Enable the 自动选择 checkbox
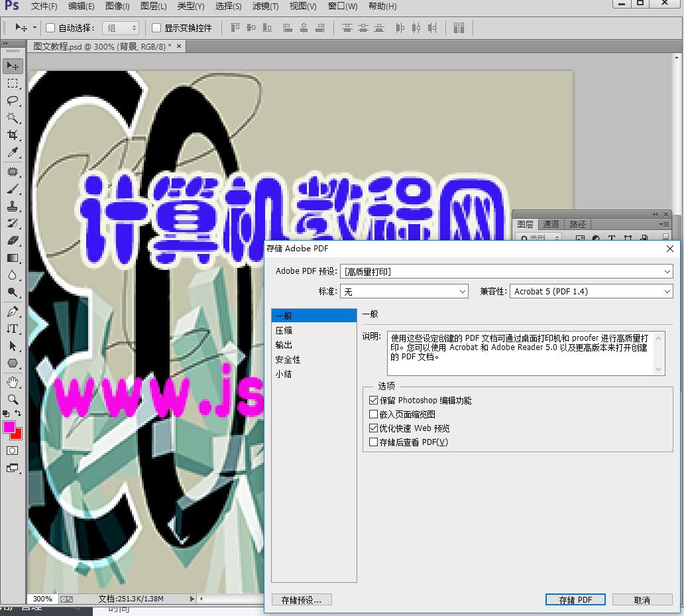684x616 pixels. pos(50,28)
